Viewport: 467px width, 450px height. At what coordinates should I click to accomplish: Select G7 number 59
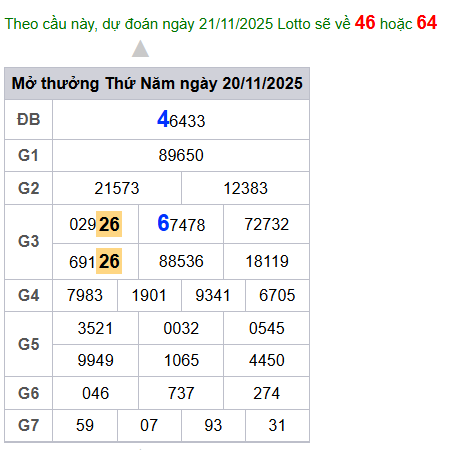85,425
